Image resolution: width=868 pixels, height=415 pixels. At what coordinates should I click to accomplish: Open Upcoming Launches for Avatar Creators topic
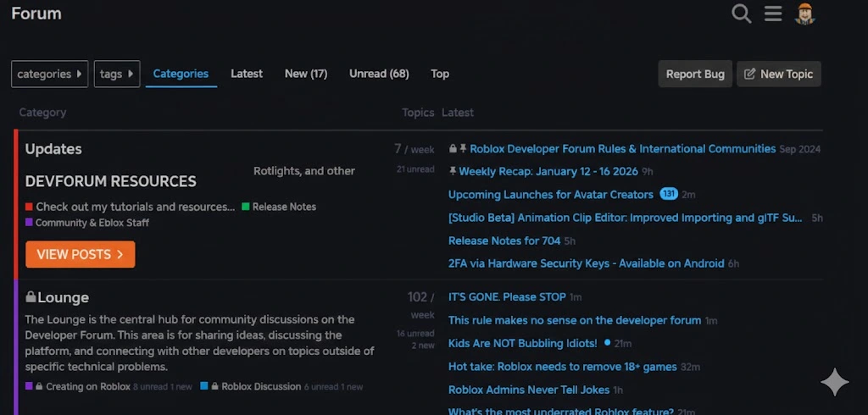pyautogui.click(x=551, y=195)
